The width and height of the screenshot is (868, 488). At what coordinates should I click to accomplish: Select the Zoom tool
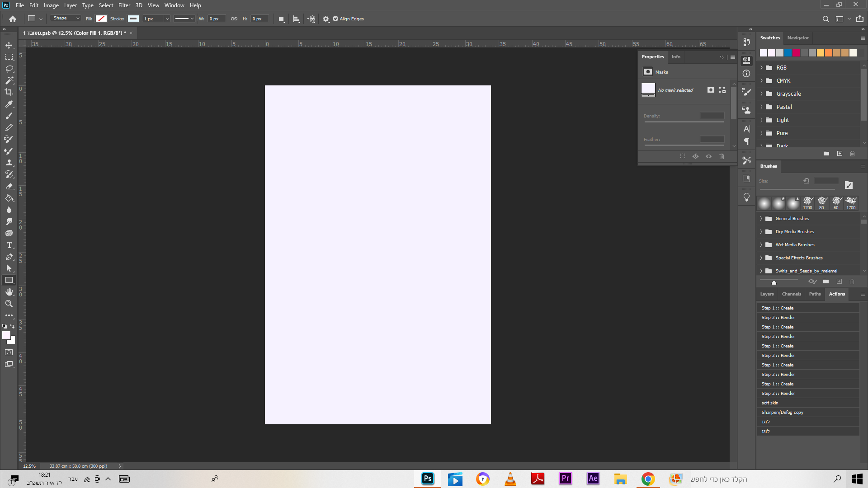point(9,304)
